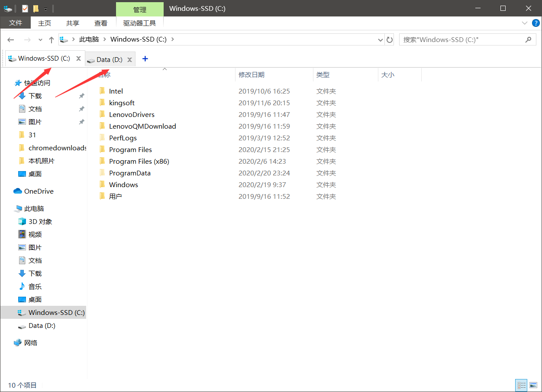Switch to details view layout icon
The height and width of the screenshot is (392, 542).
[x=521, y=385]
